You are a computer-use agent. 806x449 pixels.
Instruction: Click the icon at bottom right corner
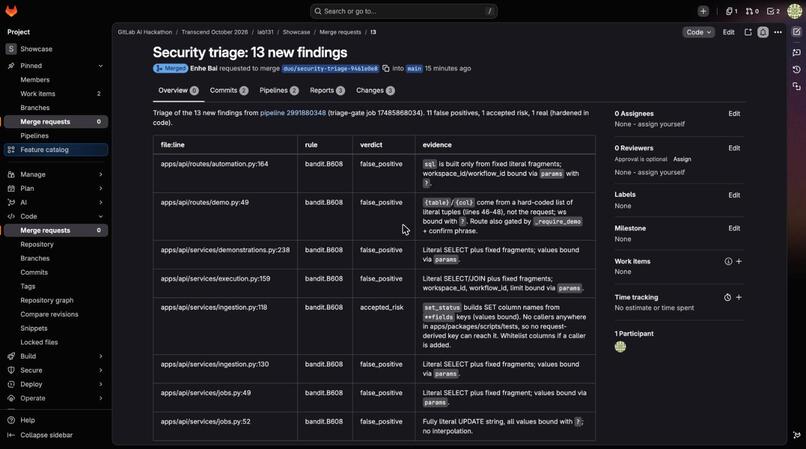797,435
